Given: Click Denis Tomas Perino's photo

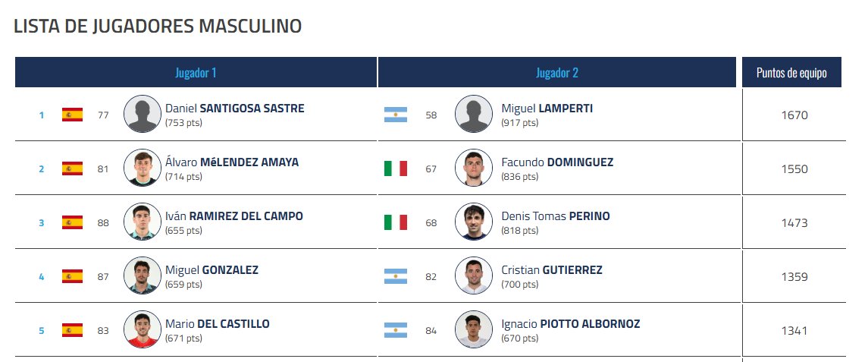Looking at the screenshot, I should 474,222.
